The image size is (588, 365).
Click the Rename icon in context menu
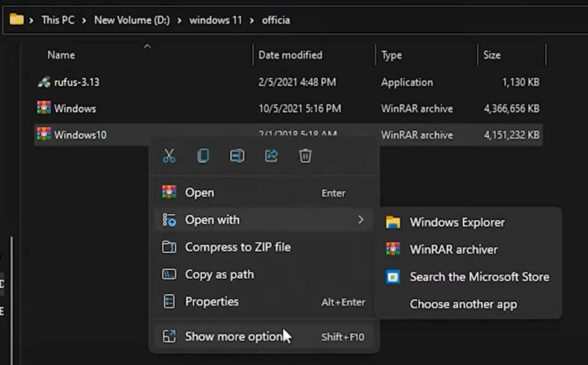[x=237, y=156]
